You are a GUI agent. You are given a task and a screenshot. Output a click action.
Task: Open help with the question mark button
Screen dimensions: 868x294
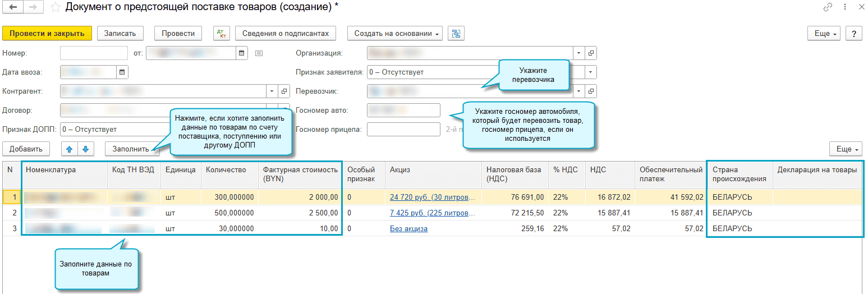pos(853,33)
